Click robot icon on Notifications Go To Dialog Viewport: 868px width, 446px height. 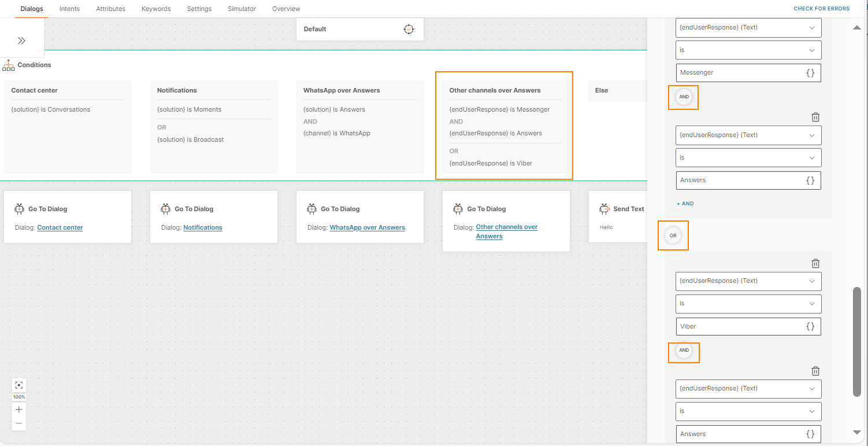pos(166,209)
